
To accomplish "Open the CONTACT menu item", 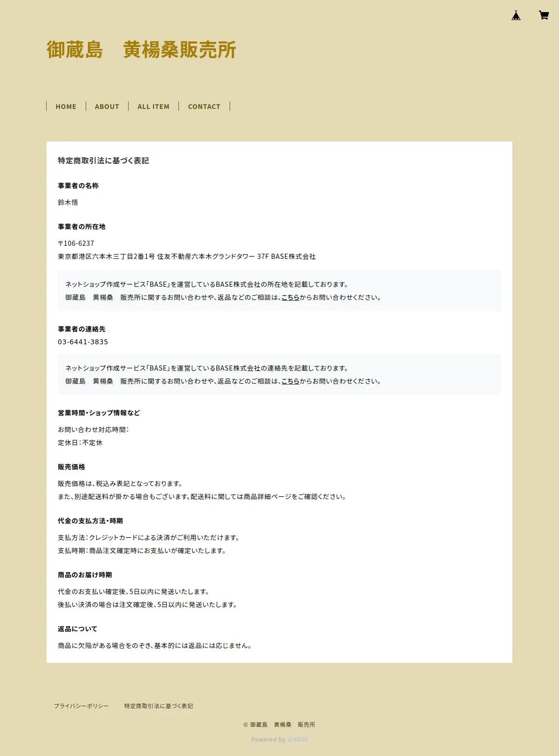I will tap(204, 107).
